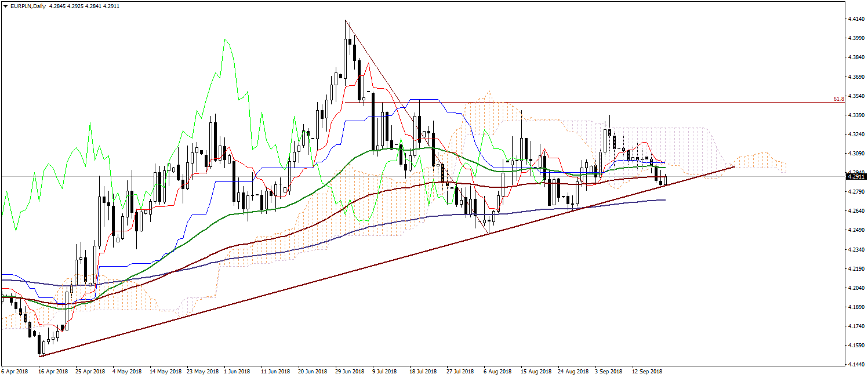Viewport: 868px width, 378px height.
Task: Click the "11 Jun 2018" date label
Action: [x=275, y=371]
